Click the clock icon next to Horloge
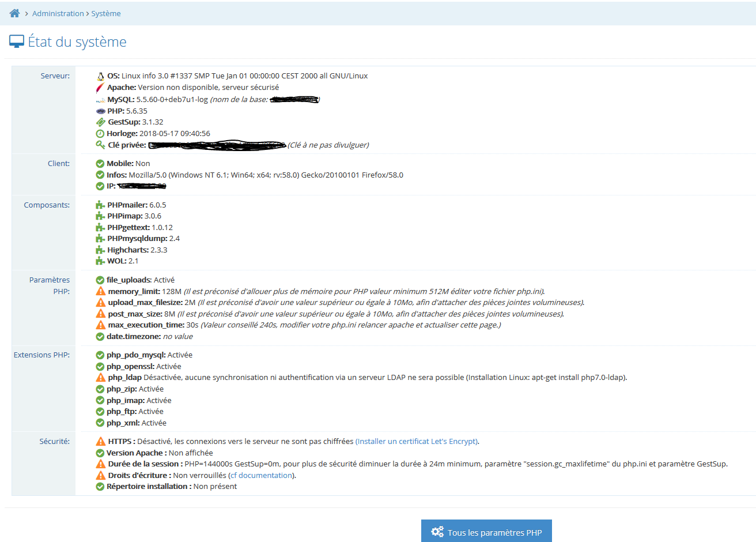The image size is (756, 542). 100,134
